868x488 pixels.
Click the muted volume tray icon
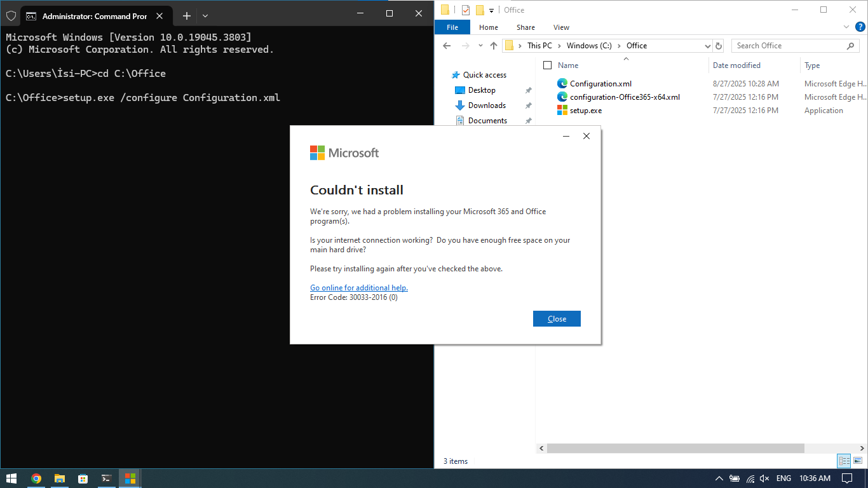(764, 478)
